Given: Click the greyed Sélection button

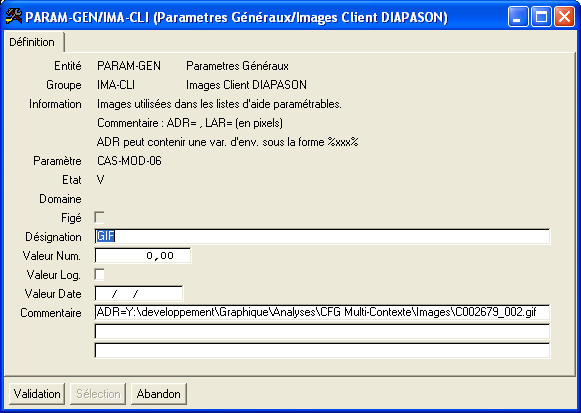Looking at the screenshot, I should click(x=98, y=393).
